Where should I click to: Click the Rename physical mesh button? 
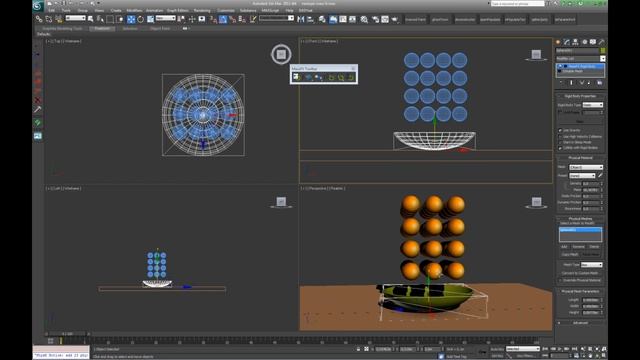coord(578,247)
